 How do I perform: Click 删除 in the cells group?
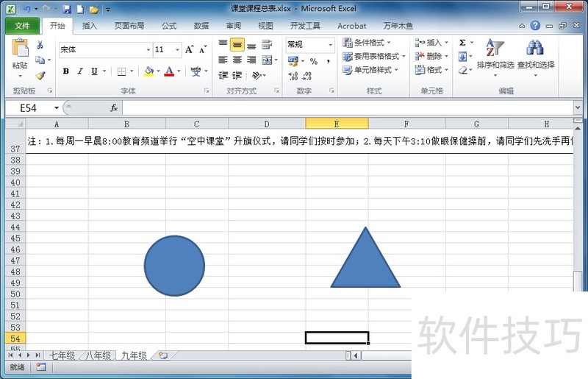click(x=431, y=57)
